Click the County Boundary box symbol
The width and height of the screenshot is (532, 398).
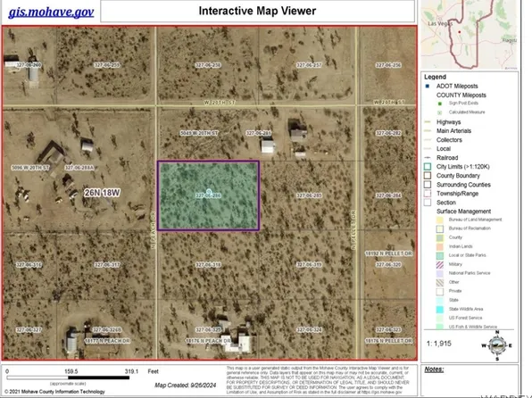tap(428, 176)
